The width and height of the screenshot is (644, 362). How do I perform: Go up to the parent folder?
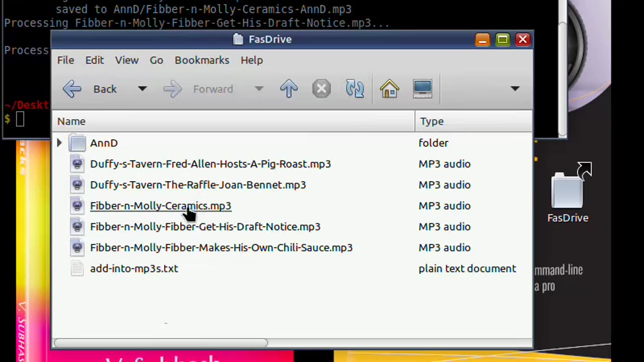click(289, 89)
